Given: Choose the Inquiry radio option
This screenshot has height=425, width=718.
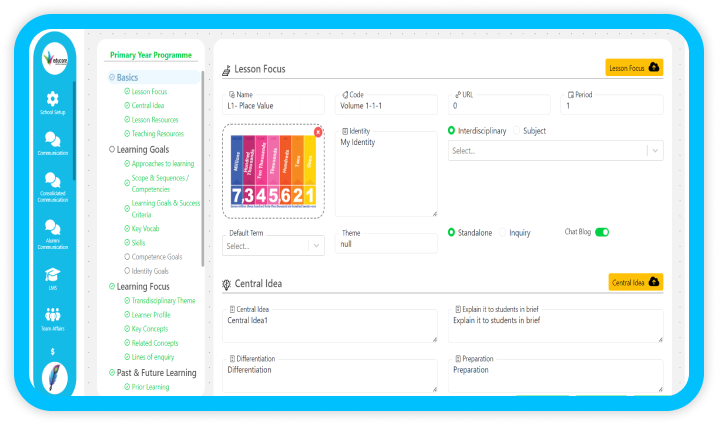Looking at the screenshot, I should (502, 232).
